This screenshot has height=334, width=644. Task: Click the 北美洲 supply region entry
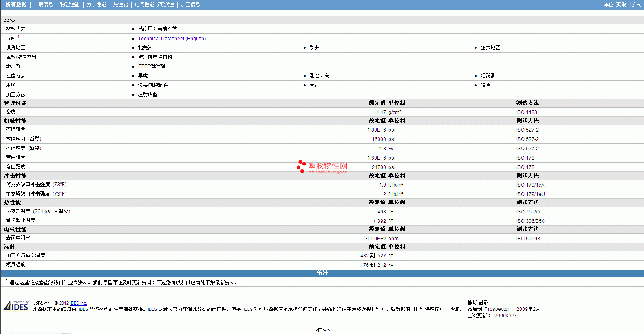coord(145,48)
